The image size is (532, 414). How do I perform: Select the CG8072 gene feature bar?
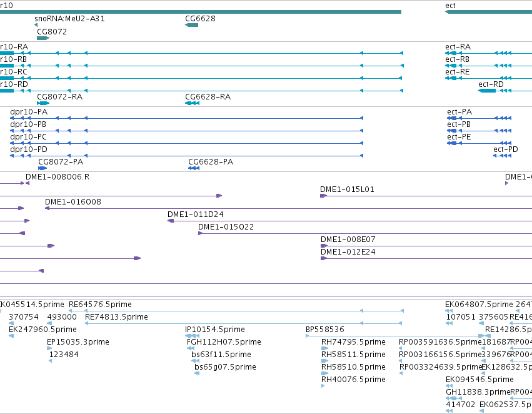coord(43,38)
